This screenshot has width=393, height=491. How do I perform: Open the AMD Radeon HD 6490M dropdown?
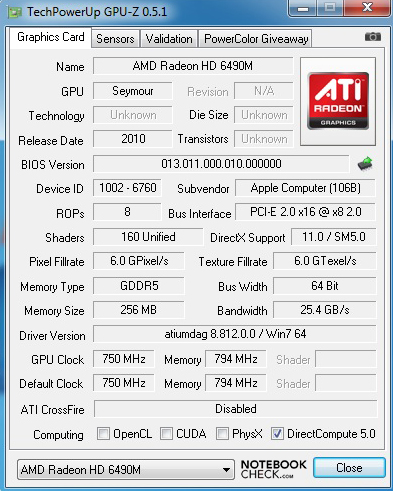click(x=126, y=470)
